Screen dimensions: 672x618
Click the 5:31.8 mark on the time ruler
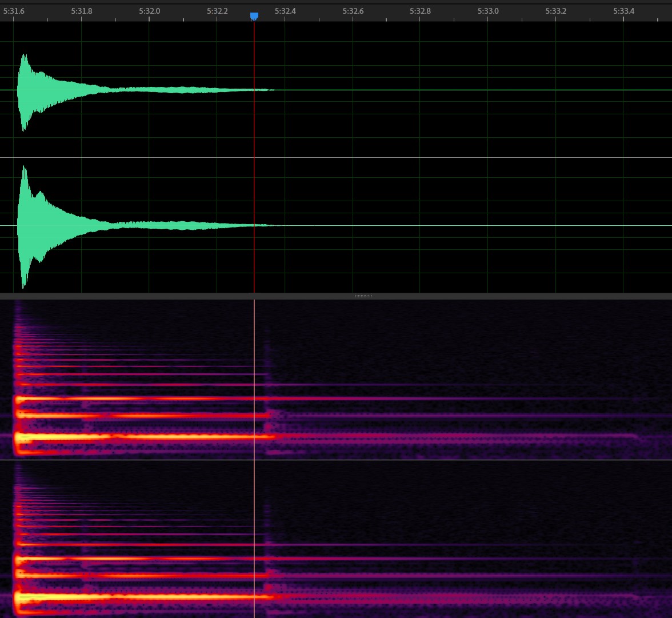tap(82, 11)
